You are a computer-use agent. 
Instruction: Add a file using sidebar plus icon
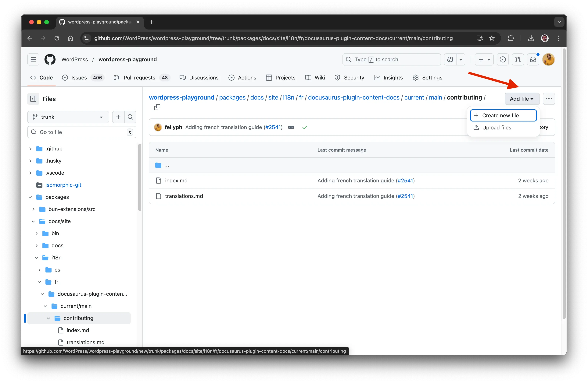coord(118,117)
